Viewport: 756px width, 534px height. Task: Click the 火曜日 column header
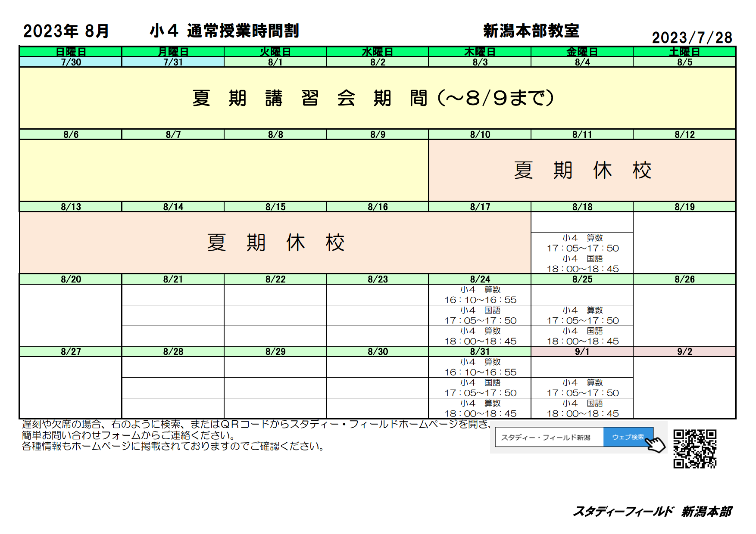pyautogui.click(x=275, y=52)
